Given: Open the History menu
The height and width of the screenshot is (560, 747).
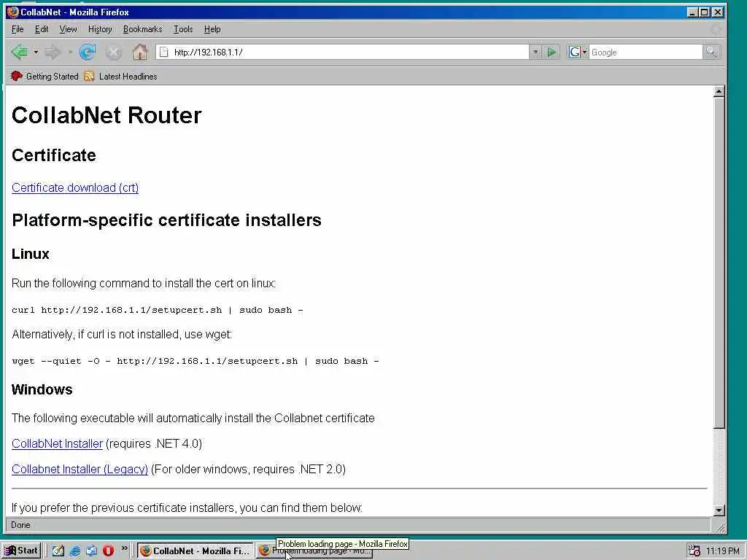Looking at the screenshot, I should coord(100,29).
